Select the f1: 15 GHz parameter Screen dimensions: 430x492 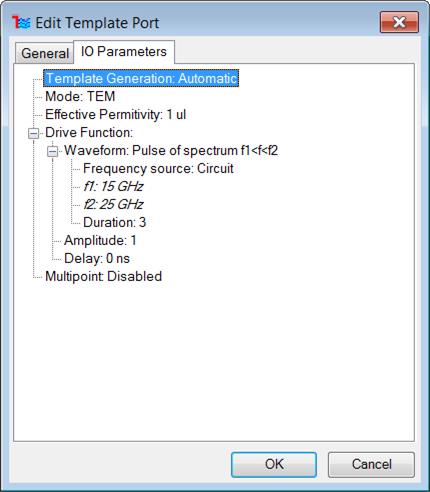[113, 186]
